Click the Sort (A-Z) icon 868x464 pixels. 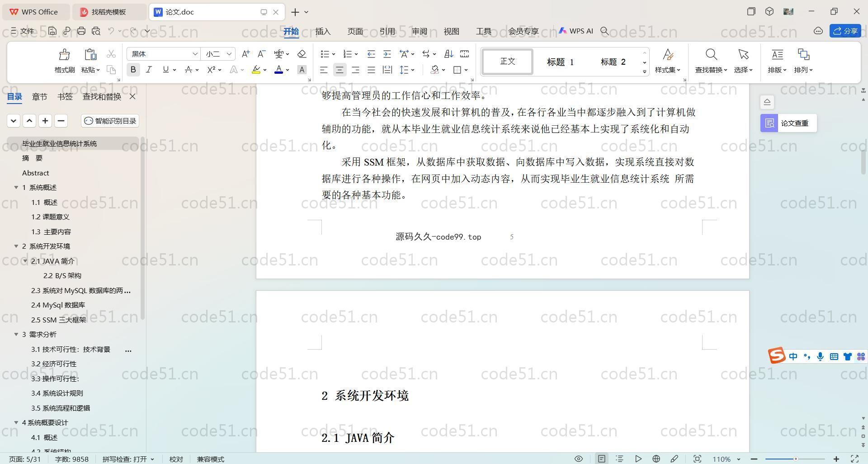coord(448,54)
